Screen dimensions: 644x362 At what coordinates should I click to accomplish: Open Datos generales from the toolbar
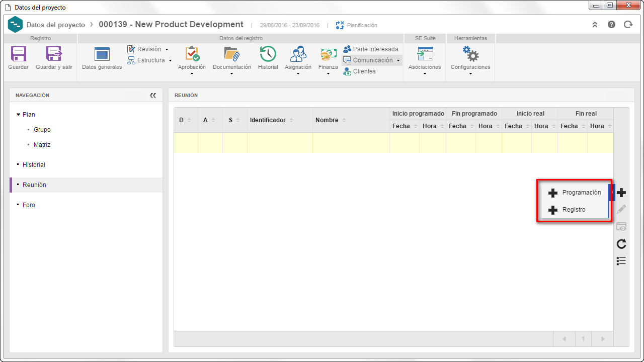point(102,58)
